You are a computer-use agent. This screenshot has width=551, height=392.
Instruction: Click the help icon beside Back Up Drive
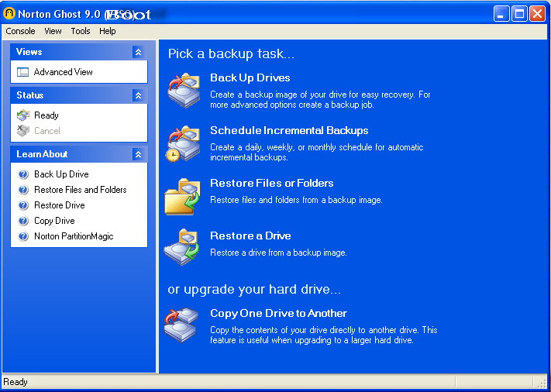pyautogui.click(x=23, y=174)
